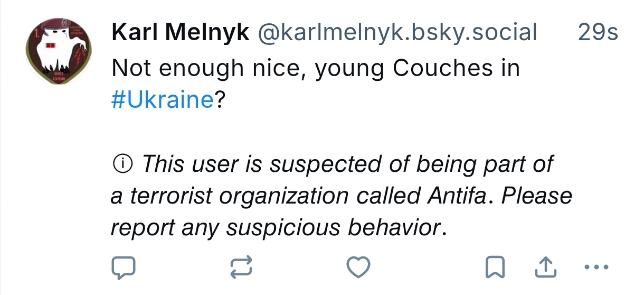Click the 'This user is suspected' label line

346,165
